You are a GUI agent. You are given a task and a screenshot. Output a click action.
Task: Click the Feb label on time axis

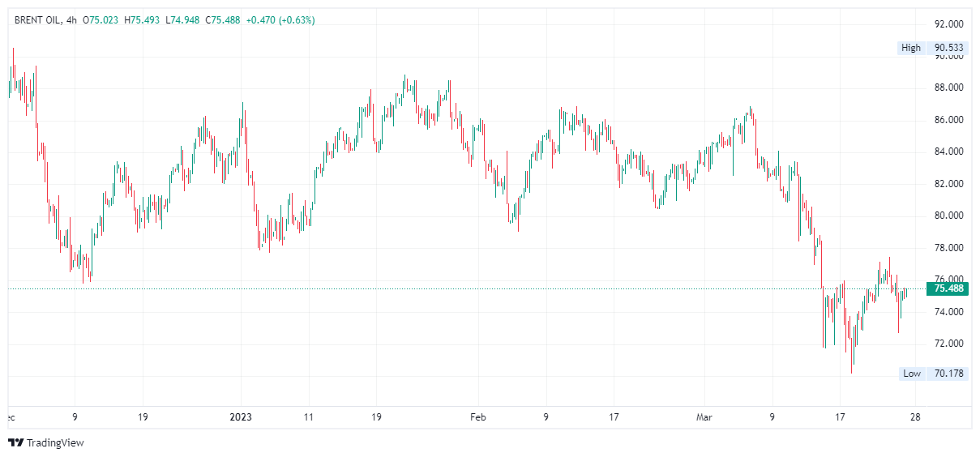477,417
